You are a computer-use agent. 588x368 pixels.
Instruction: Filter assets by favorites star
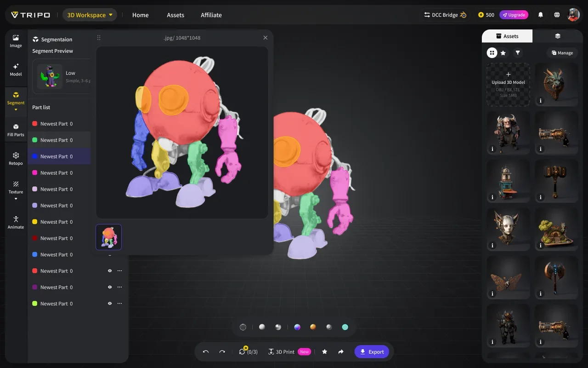click(x=503, y=53)
